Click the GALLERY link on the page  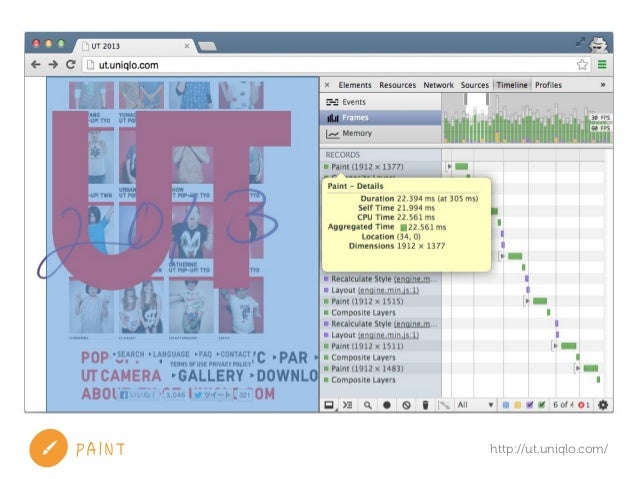pyautogui.click(x=211, y=376)
